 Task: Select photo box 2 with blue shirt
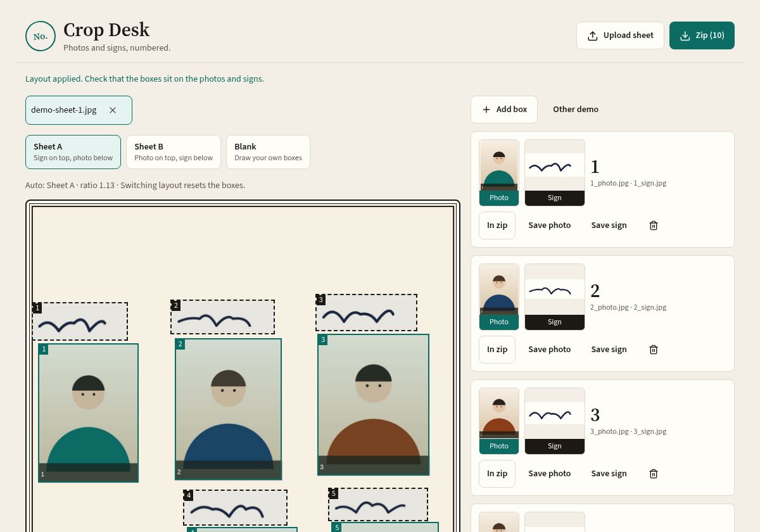click(x=229, y=409)
